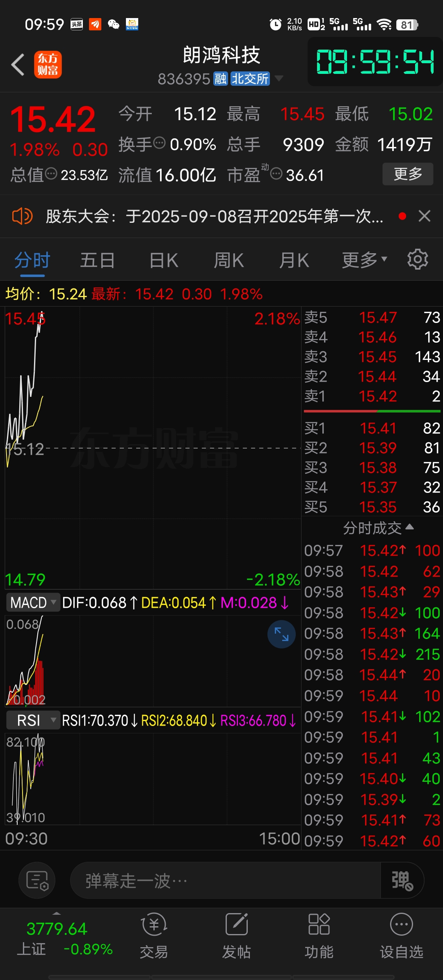This screenshot has height=980, width=443.
Task: Tap the 09:57 trade of 100 lots
Action: [x=372, y=550]
